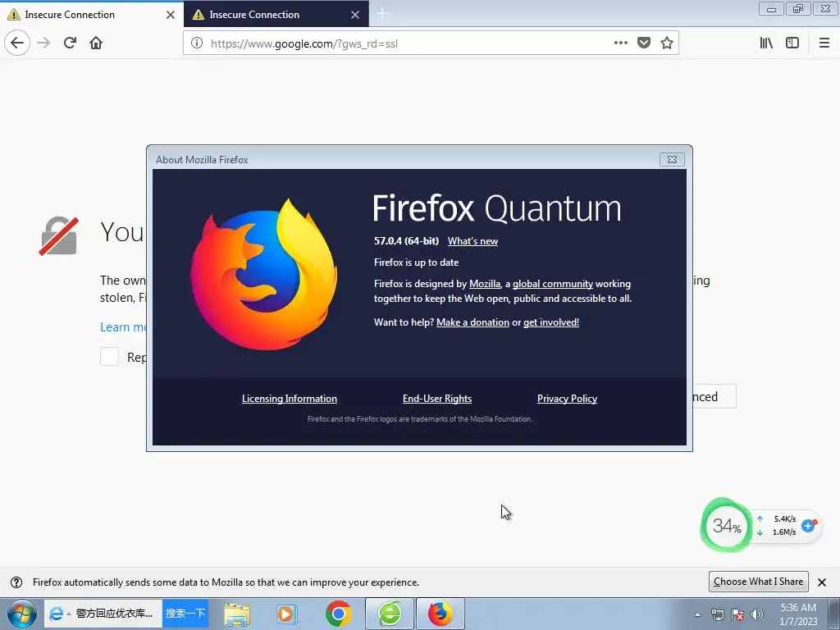Open the Firefox hamburger menu

tap(824, 43)
